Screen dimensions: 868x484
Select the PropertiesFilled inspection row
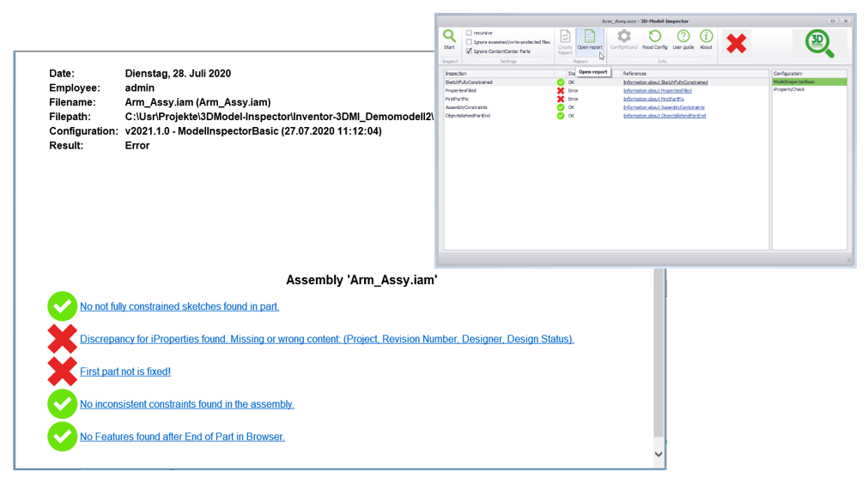click(x=606, y=91)
